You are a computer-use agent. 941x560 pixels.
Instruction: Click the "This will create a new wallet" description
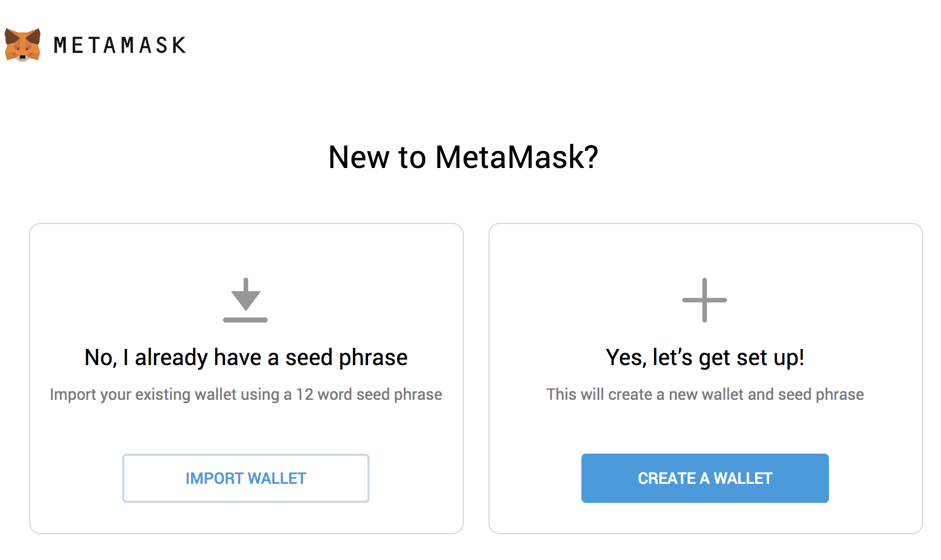coord(705,394)
